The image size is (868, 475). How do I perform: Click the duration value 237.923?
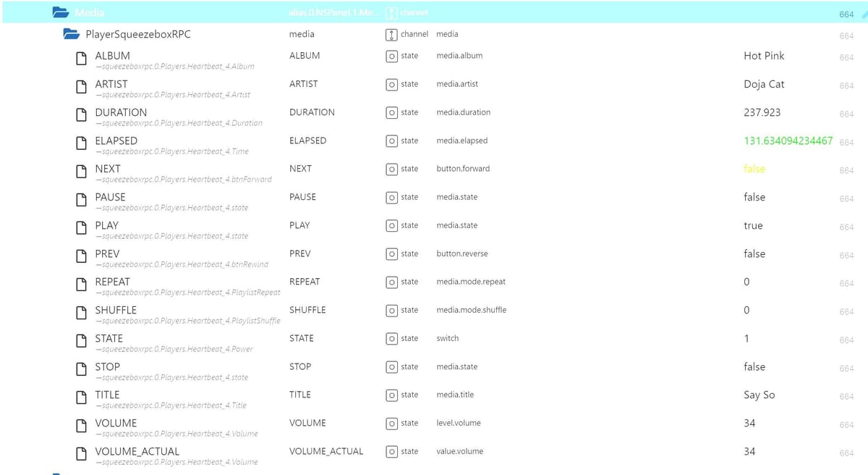(x=762, y=112)
